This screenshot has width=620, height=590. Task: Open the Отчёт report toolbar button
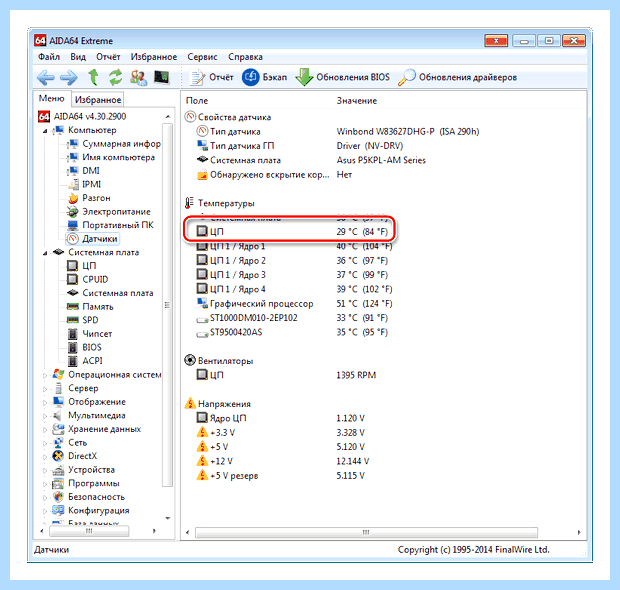(211, 78)
